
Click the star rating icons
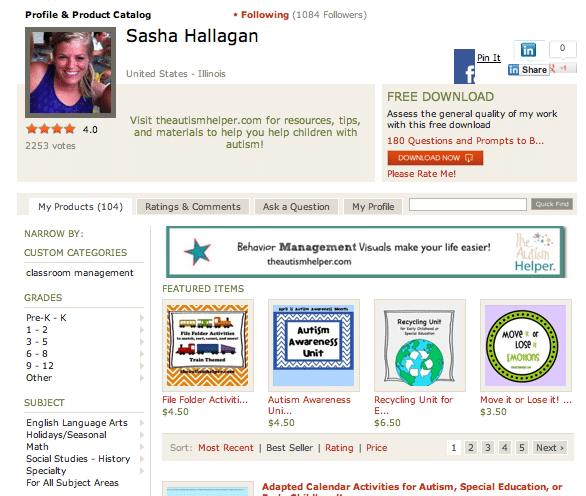click(x=50, y=129)
